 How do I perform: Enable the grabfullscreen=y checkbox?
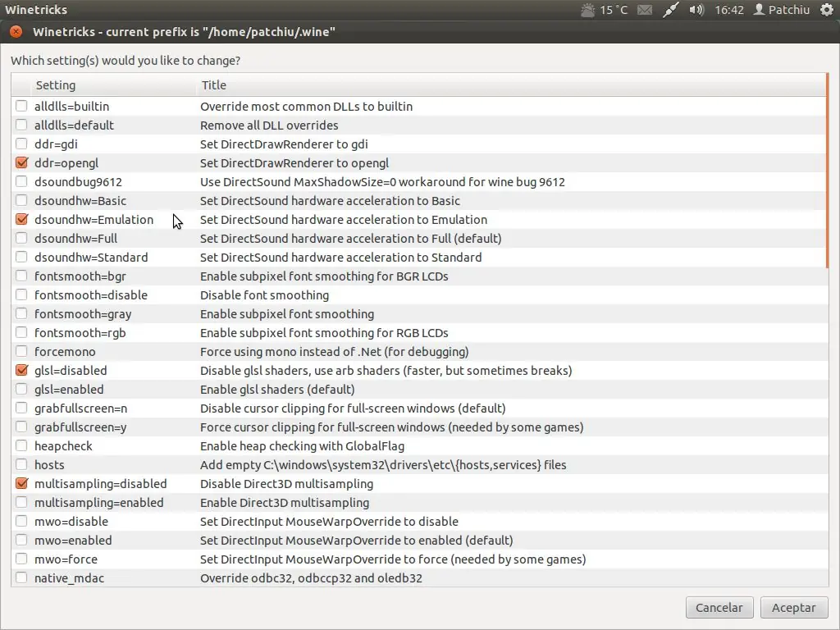(x=21, y=427)
